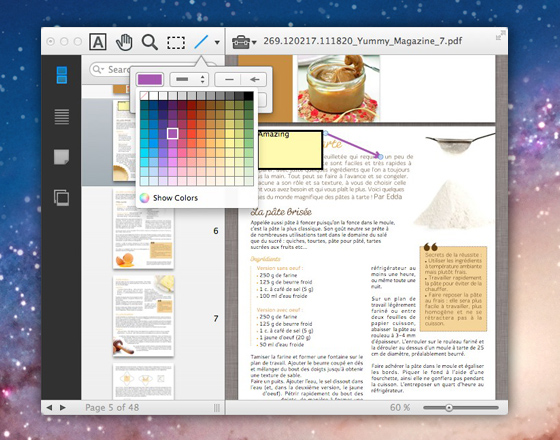Click the document title Yummy_Magazine_7.pdf
Viewport: 560px width, 440px height.
click(363, 41)
